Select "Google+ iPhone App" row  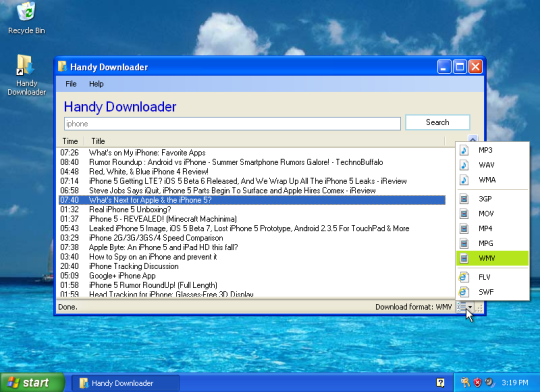[x=252, y=276]
